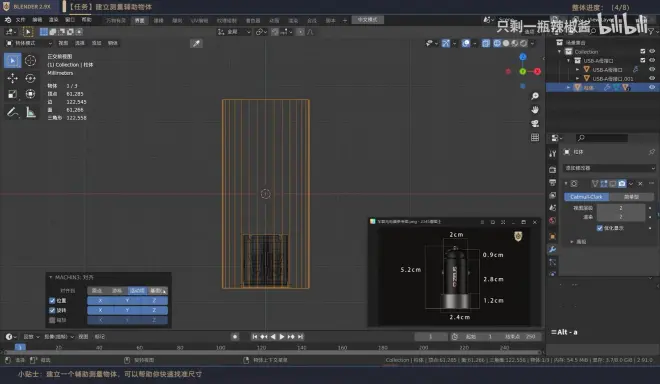Collapse the USB-A collection in outliner

pyautogui.click(x=569, y=61)
